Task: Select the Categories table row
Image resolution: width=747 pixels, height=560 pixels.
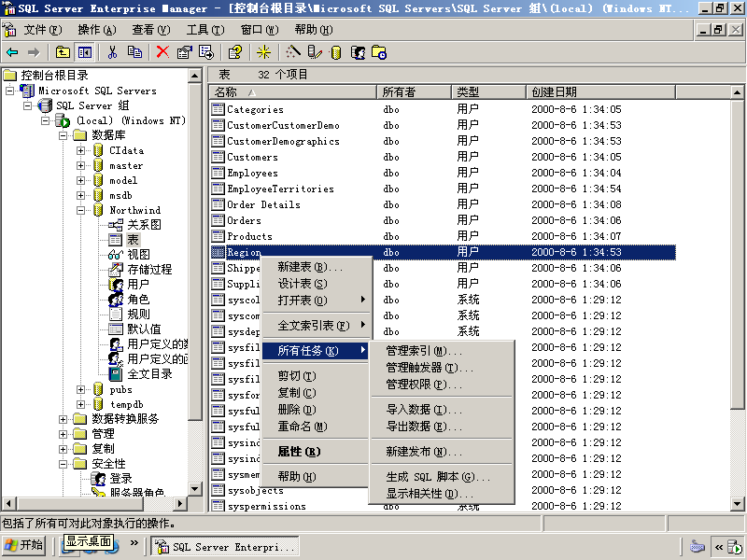Action: point(443,109)
